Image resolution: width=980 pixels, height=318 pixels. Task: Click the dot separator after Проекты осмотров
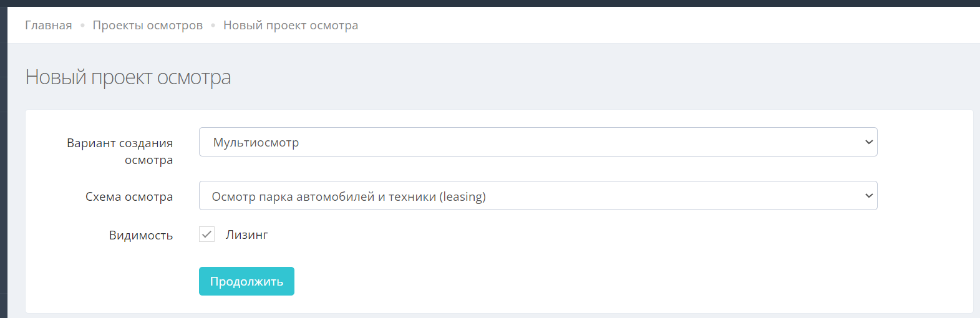pyautogui.click(x=213, y=26)
